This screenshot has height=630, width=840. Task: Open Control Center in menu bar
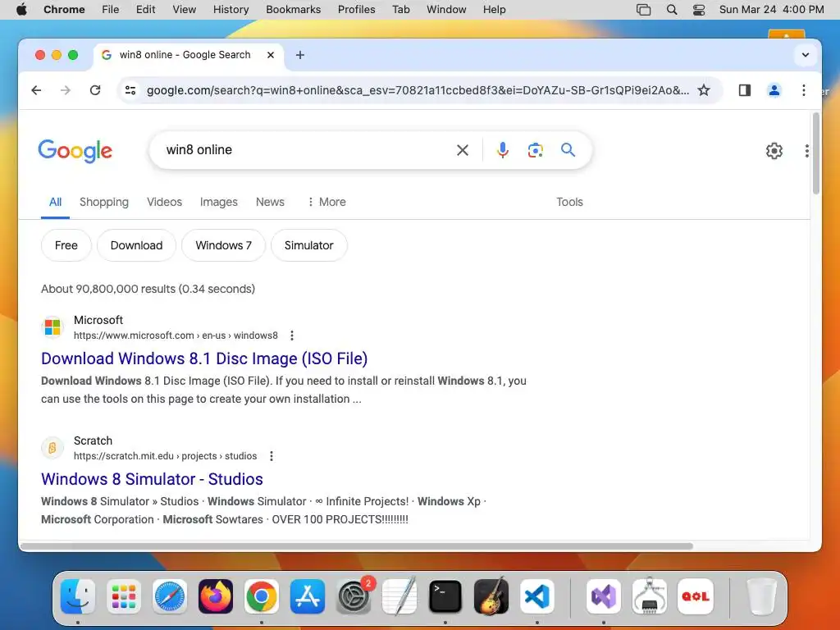coord(699,10)
